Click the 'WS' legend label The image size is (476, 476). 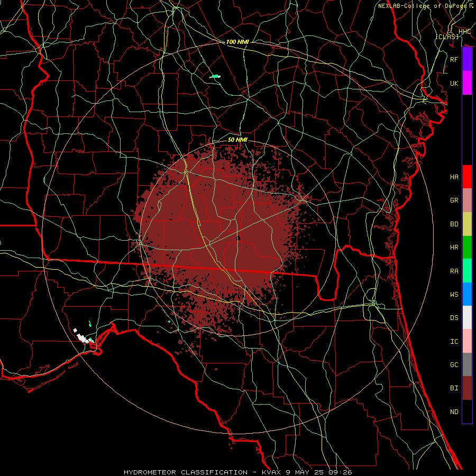coord(454,295)
